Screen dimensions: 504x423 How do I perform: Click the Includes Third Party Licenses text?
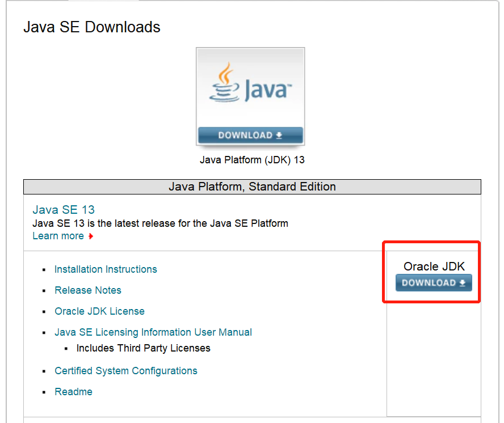(144, 348)
